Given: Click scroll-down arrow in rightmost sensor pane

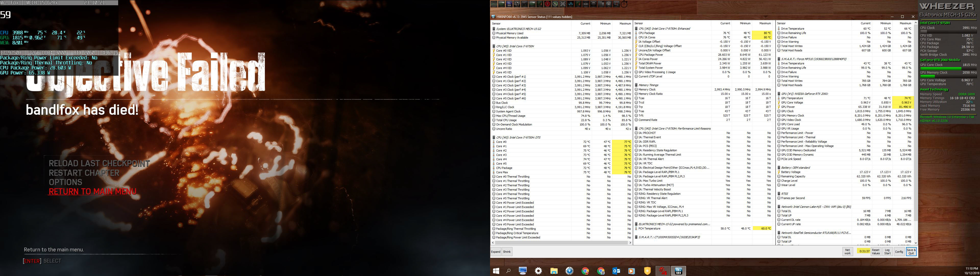Looking at the screenshot, I should tap(916, 243).
